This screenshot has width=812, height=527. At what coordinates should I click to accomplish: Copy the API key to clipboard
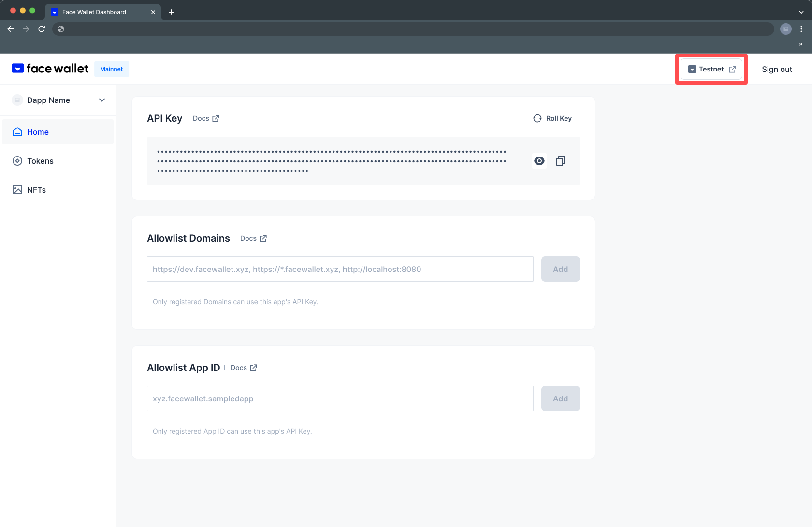[560, 161]
